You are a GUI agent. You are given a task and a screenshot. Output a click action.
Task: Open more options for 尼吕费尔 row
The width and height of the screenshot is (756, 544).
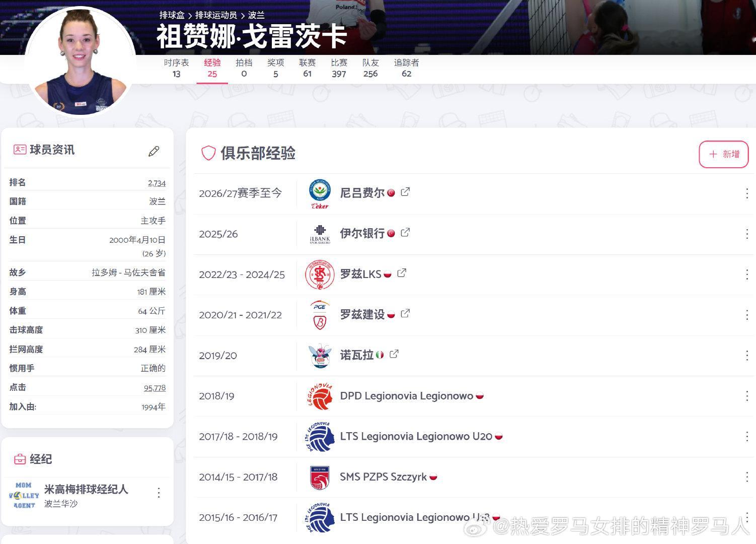747,193
